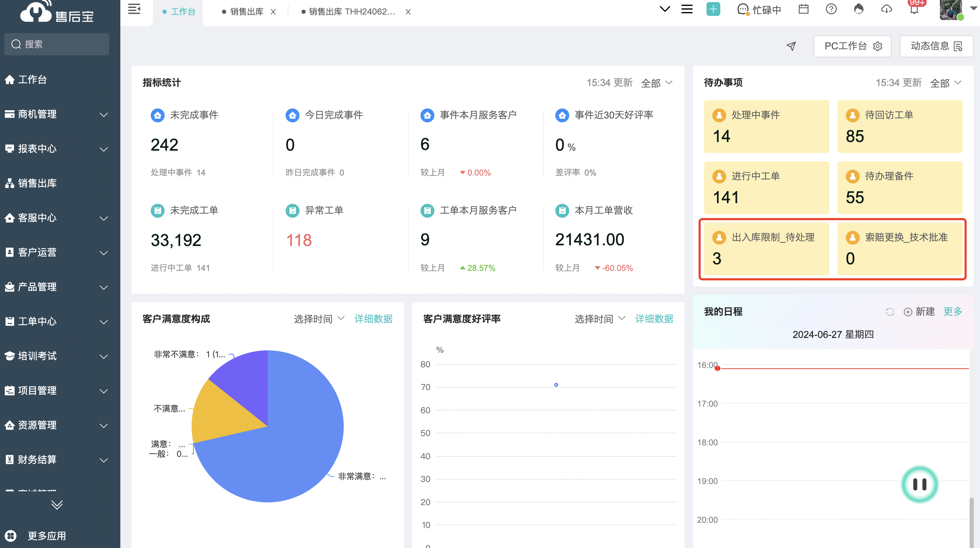This screenshot has width=980, height=548.
Task: Open 详细数据 link in 客户满意度构成
Action: pyautogui.click(x=373, y=319)
